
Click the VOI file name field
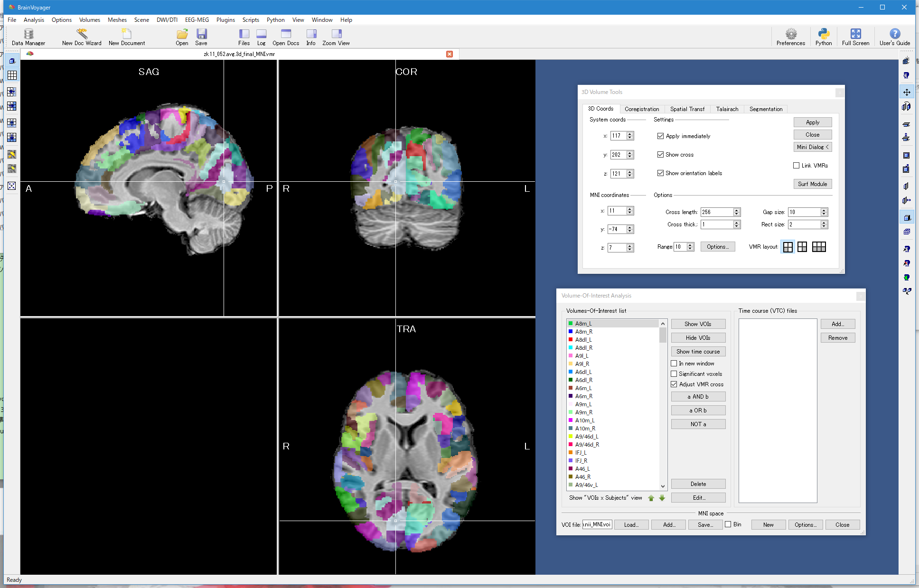[597, 524]
